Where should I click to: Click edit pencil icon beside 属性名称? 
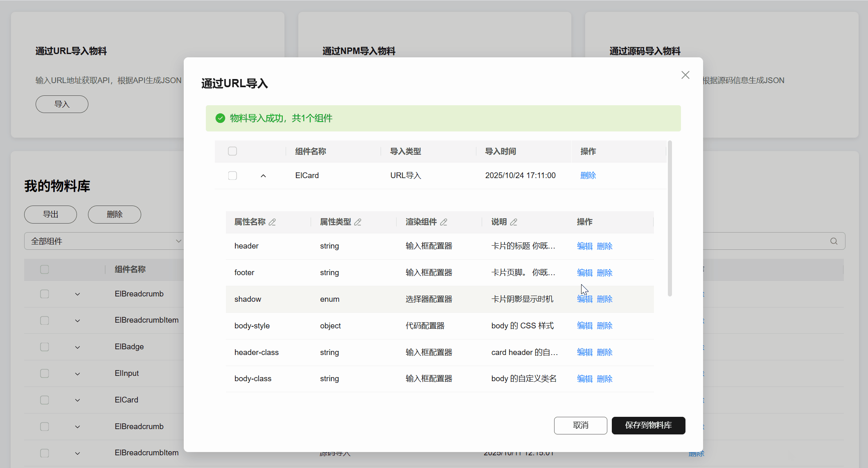pos(272,222)
